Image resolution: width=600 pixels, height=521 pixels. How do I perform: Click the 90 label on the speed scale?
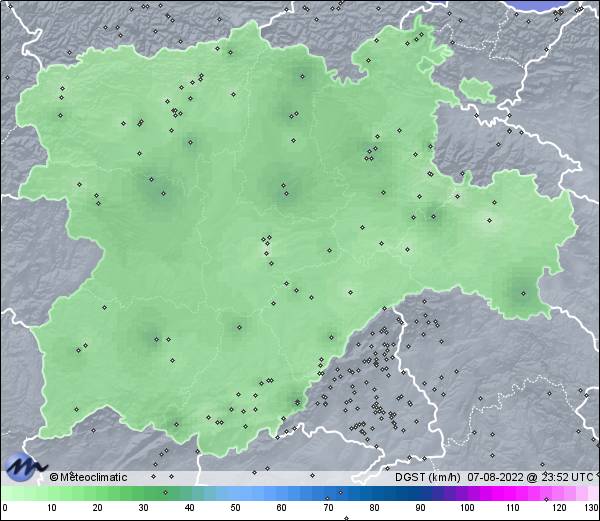tap(420, 508)
